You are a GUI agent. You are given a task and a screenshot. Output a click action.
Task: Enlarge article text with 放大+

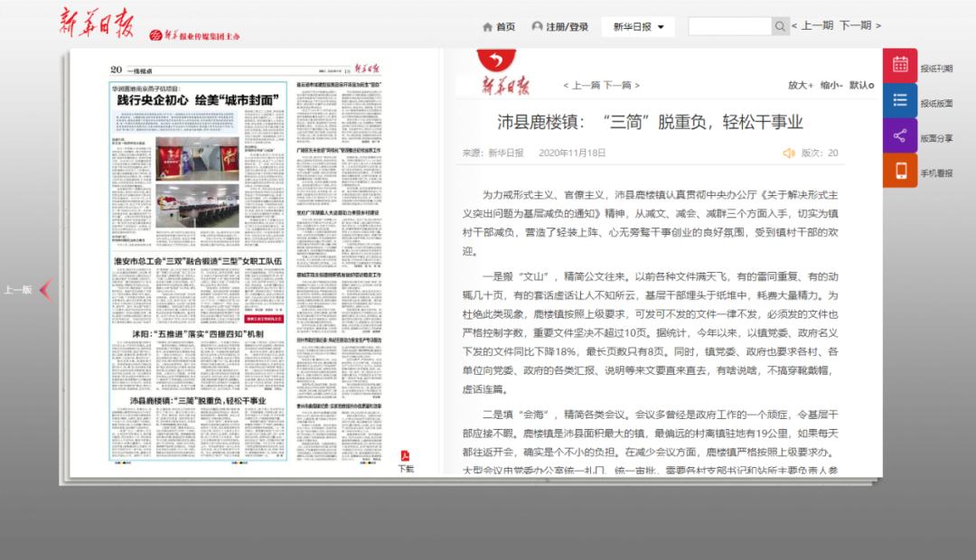(800, 85)
